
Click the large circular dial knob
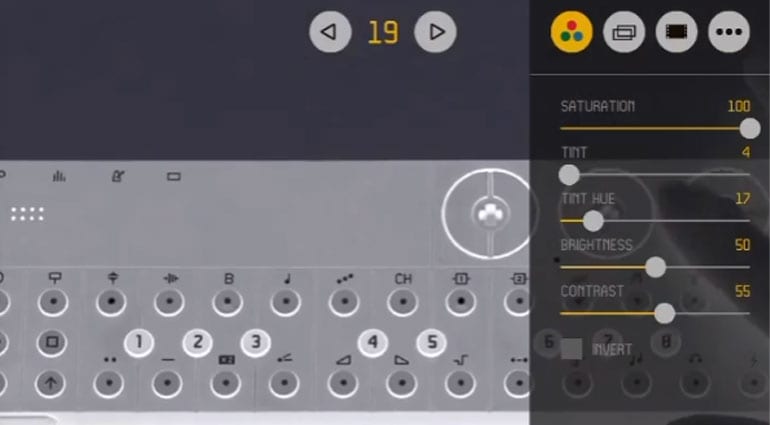490,214
